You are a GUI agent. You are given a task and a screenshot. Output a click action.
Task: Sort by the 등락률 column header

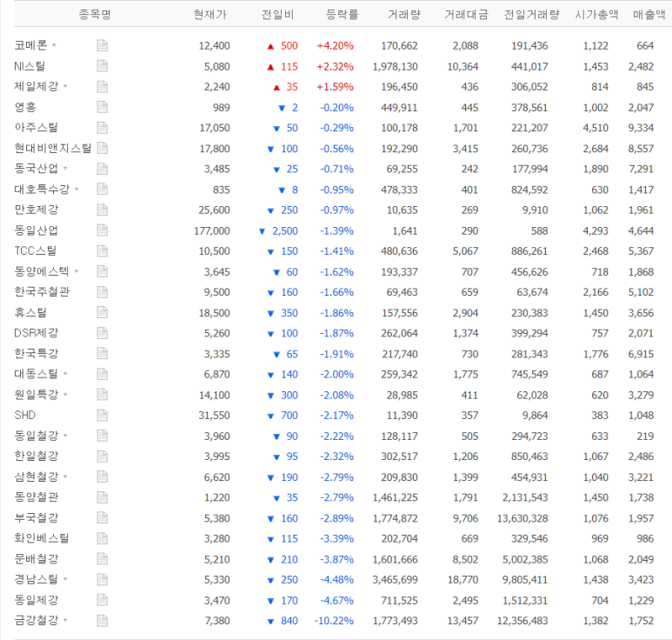click(x=342, y=15)
